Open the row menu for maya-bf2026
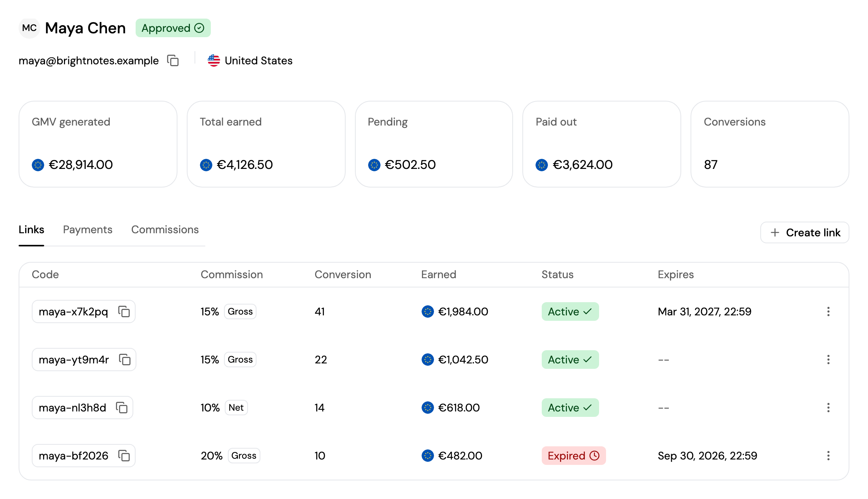The width and height of the screenshot is (868, 499). coord(828,456)
